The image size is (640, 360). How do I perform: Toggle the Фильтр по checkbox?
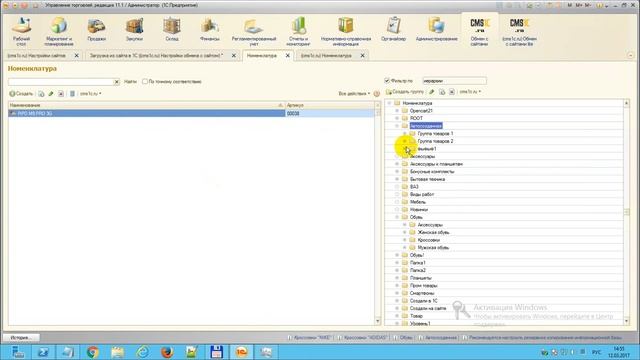click(x=387, y=80)
